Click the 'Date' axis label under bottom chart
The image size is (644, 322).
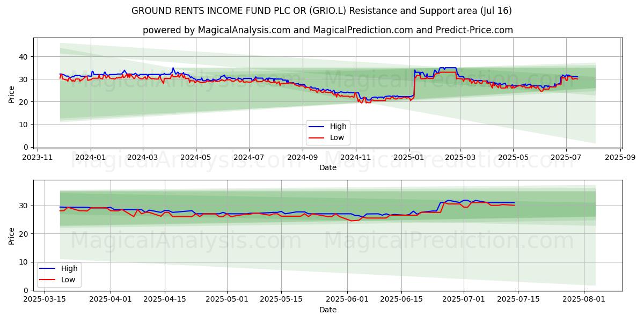(328, 310)
